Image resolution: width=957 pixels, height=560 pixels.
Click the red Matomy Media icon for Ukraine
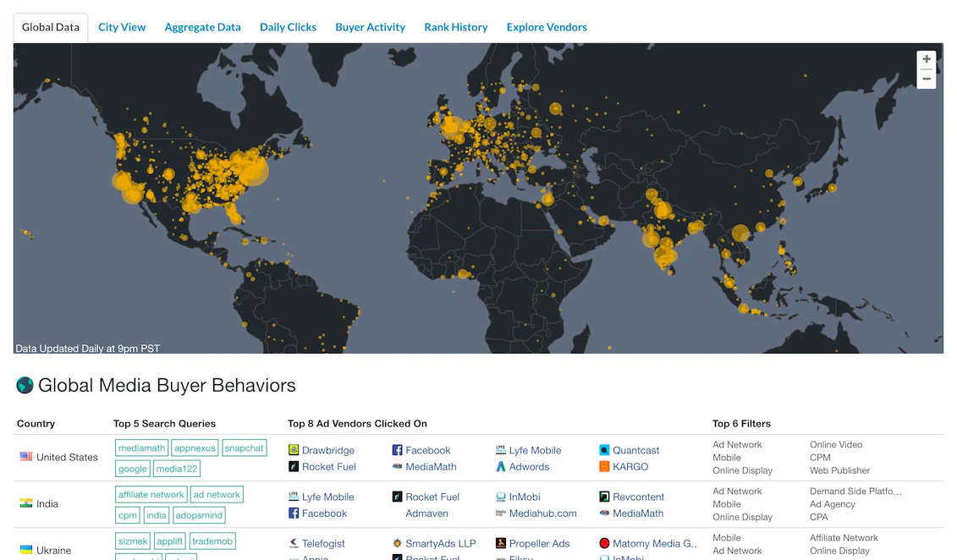click(x=603, y=543)
